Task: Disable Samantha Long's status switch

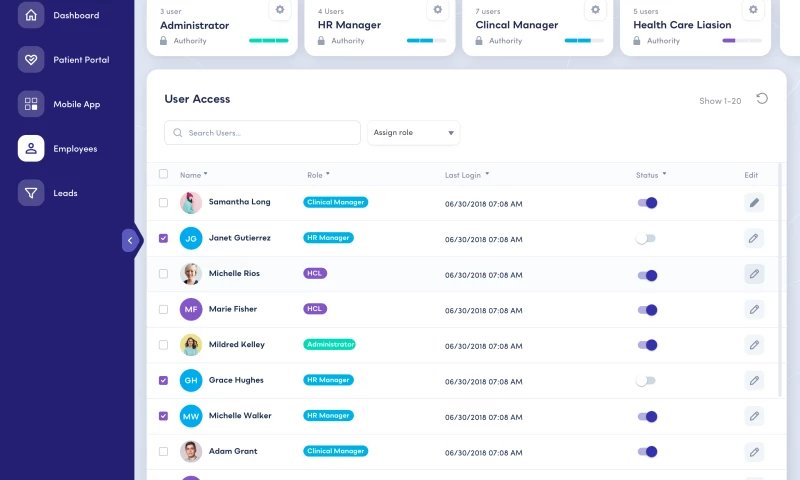Action: (x=647, y=203)
